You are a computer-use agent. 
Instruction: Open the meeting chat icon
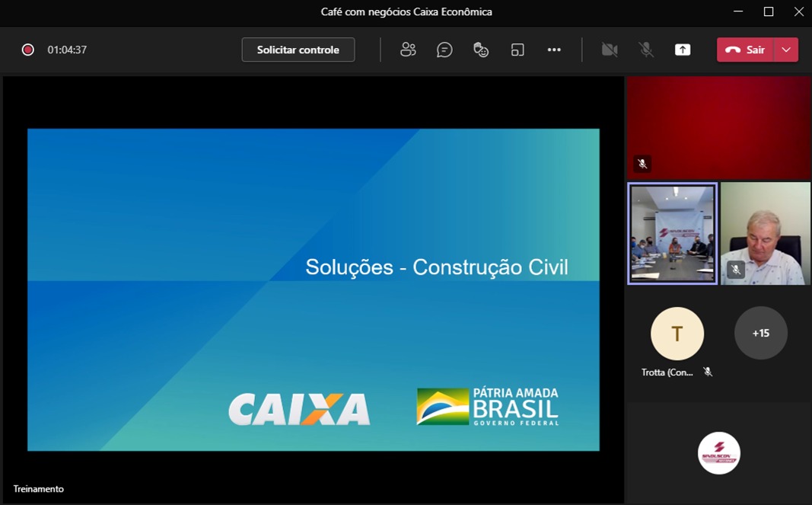click(x=444, y=50)
